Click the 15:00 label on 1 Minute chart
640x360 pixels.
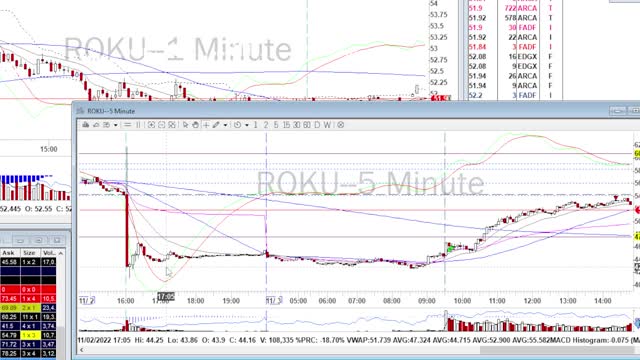click(49, 149)
